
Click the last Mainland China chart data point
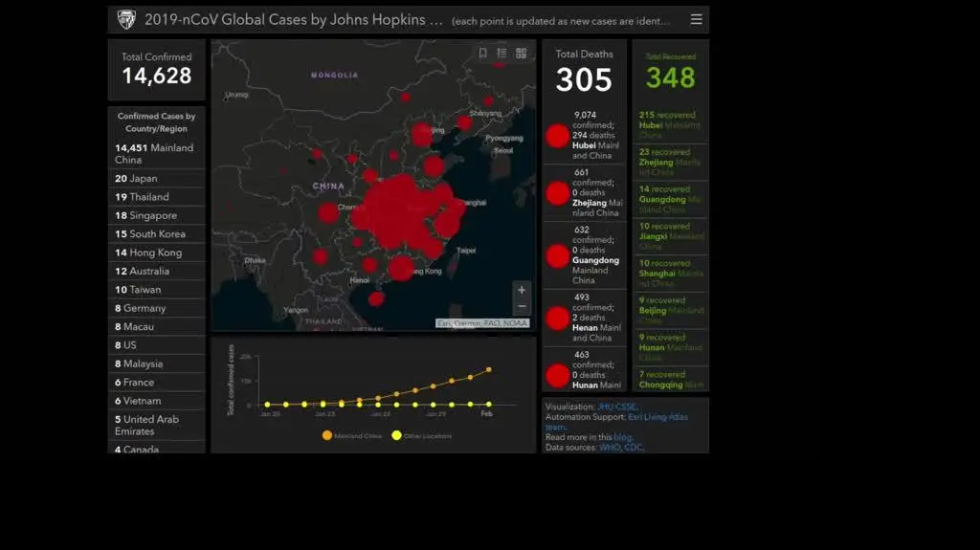(x=489, y=369)
